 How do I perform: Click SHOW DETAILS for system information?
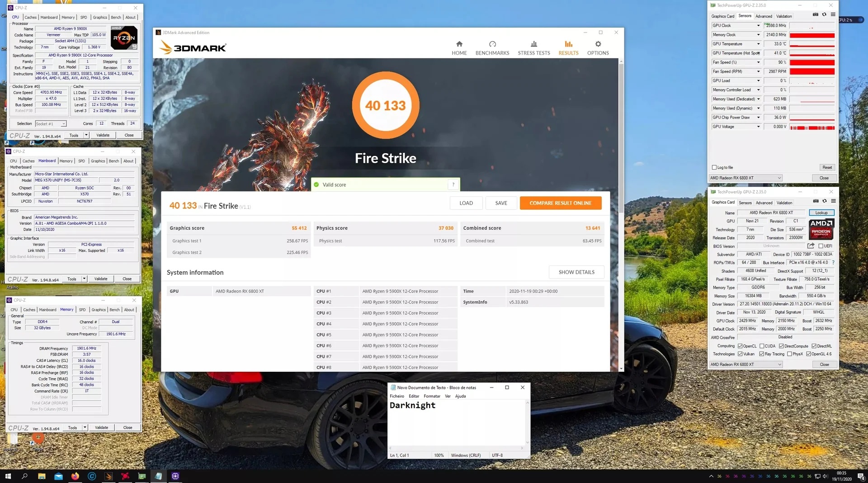[576, 272]
